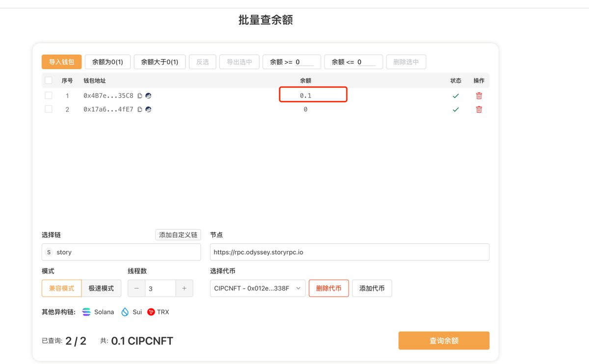Check the box for wallet row 1

click(x=49, y=95)
